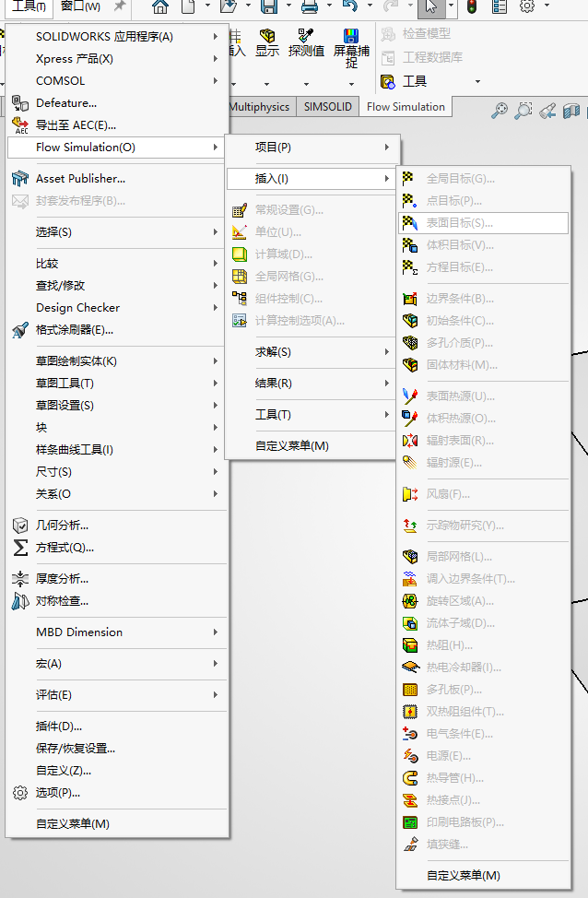Viewport: 588px width, 898px height.
Task: Click 自定义菜单(M) in the insert submenu
Action: [483, 876]
